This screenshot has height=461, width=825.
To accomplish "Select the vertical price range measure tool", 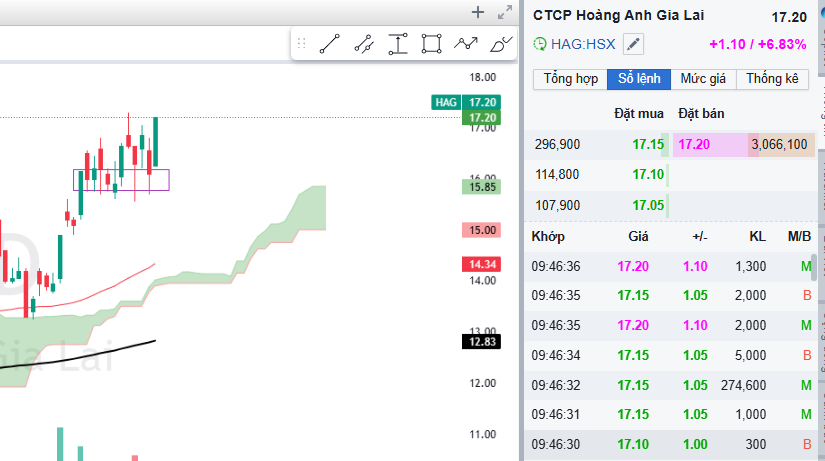I will click(x=398, y=44).
